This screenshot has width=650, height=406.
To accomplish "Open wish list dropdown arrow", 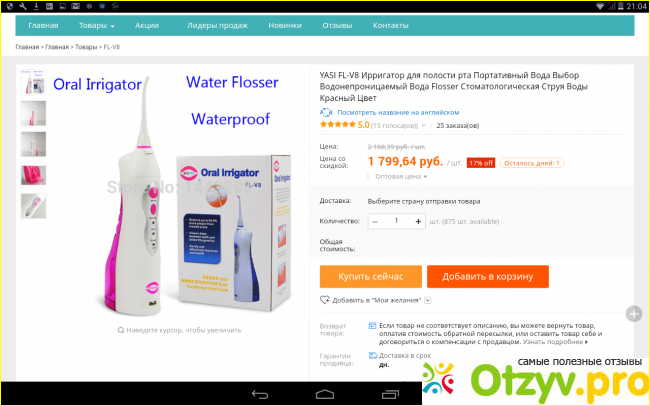I will [428, 300].
